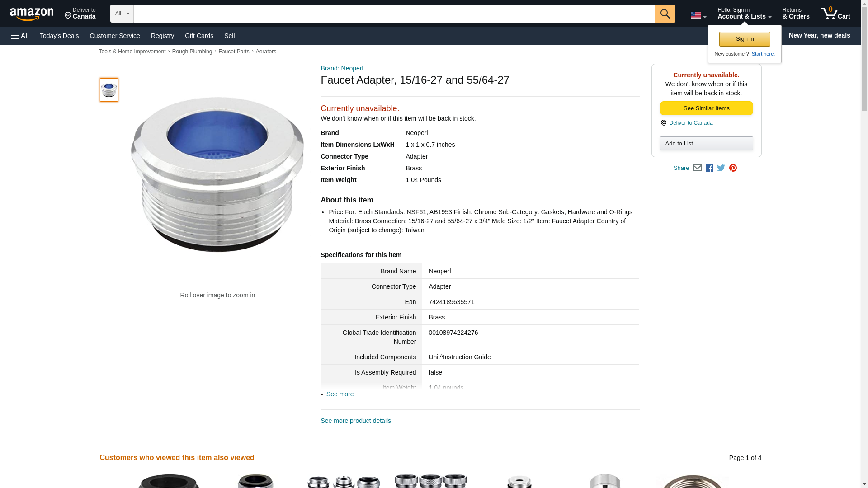Share product on Pinterest icon
This screenshot has height=488, width=868.
click(733, 168)
